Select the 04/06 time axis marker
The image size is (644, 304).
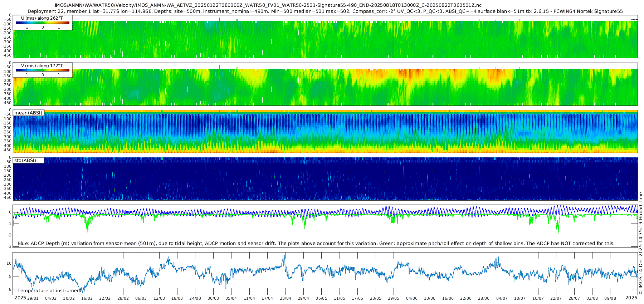(411, 298)
